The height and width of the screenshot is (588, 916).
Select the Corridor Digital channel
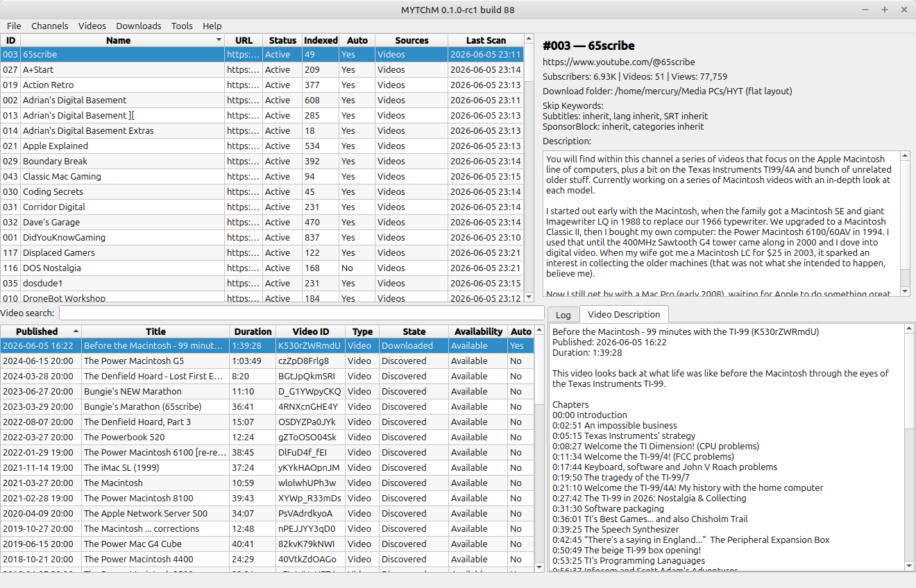tap(262, 207)
